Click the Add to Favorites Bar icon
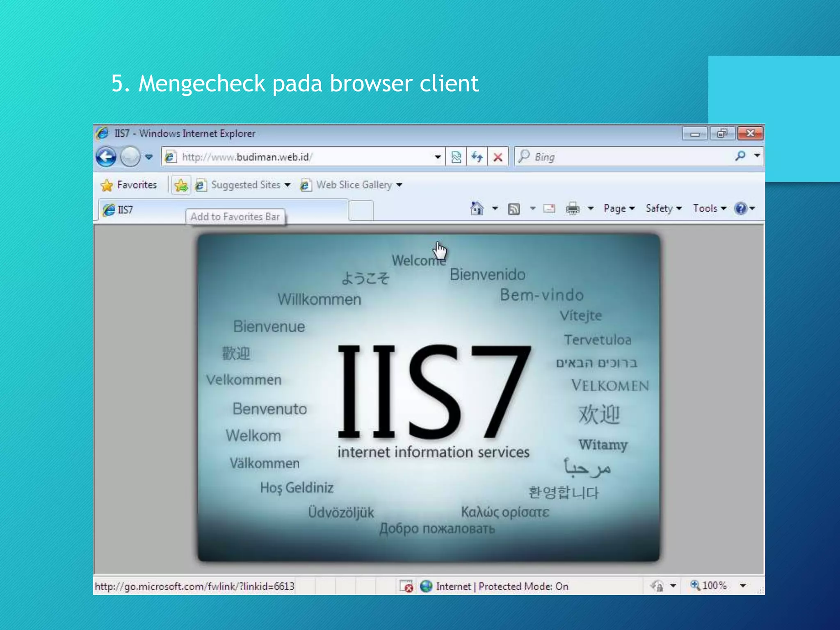The height and width of the screenshot is (630, 840). click(x=181, y=185)
